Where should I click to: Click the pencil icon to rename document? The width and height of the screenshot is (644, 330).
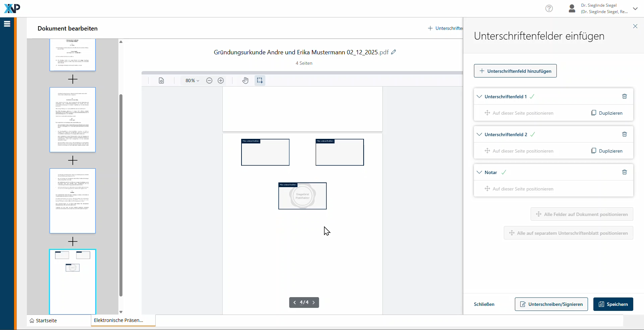pyautogui.click(x=394, y=52)
